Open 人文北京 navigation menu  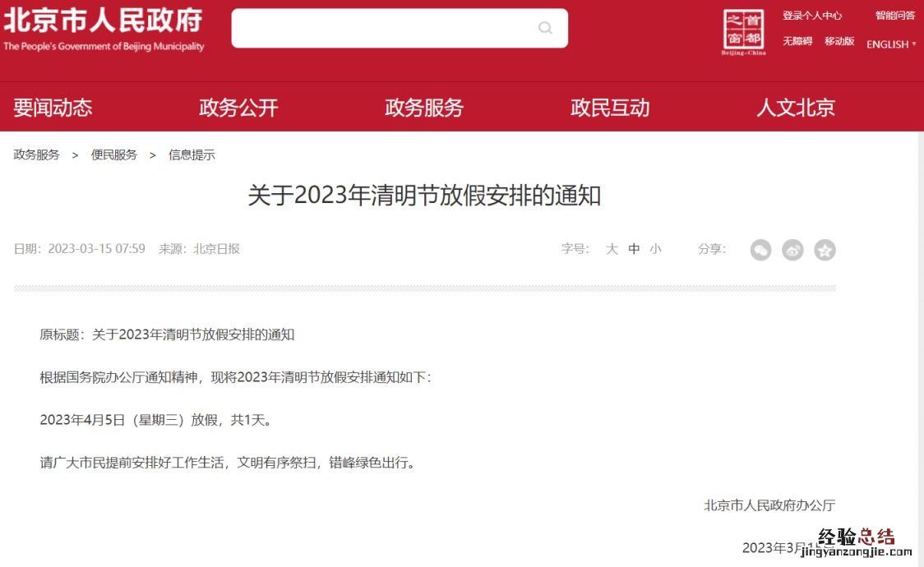[x=796, y=107]
